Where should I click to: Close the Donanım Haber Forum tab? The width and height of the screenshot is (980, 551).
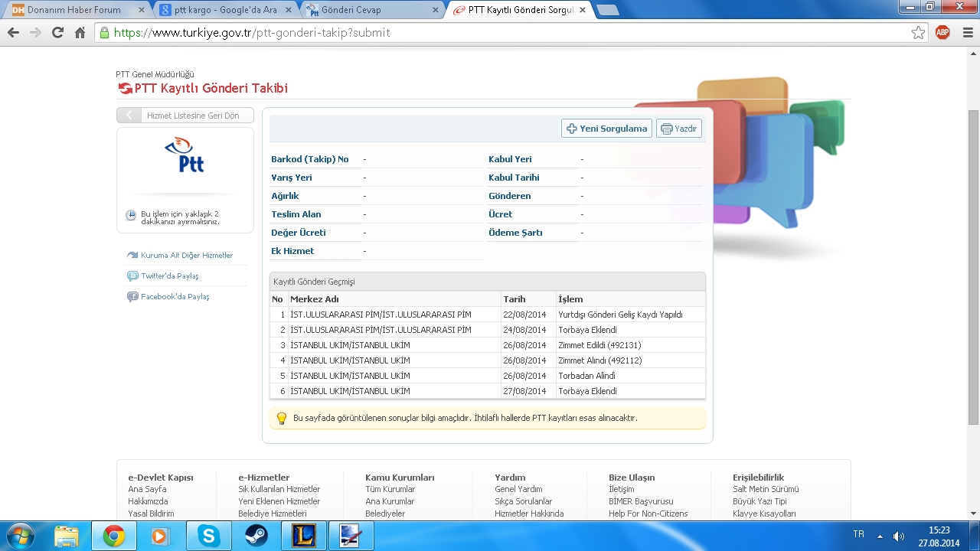tap(141, 10)
